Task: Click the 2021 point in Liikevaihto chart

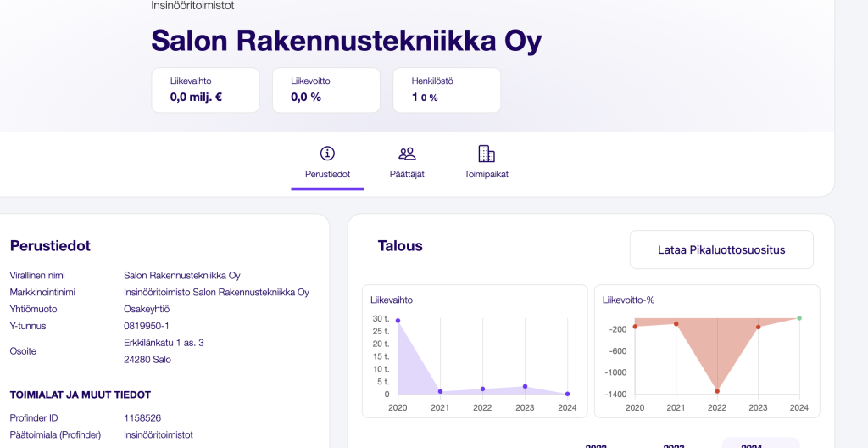Action: tap(440, 391)
